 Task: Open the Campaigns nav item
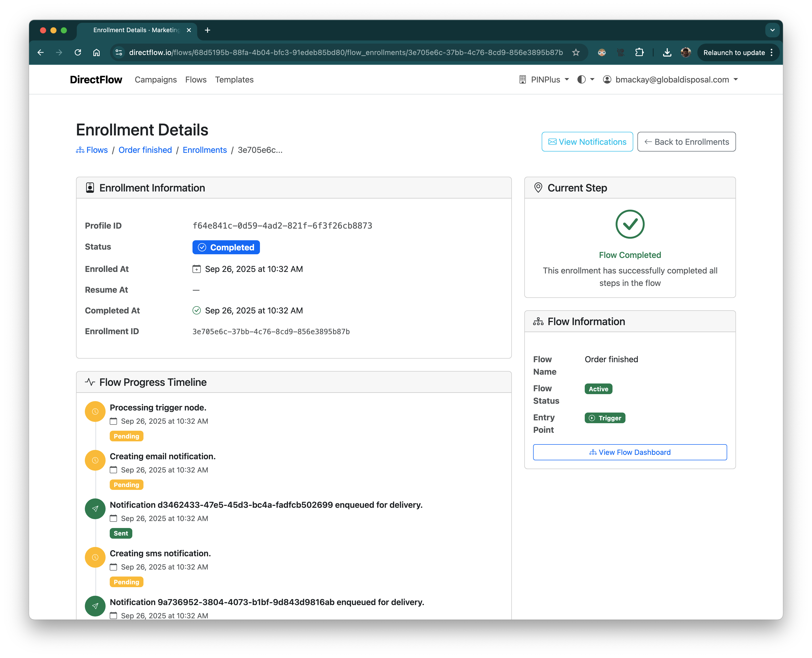156,80
